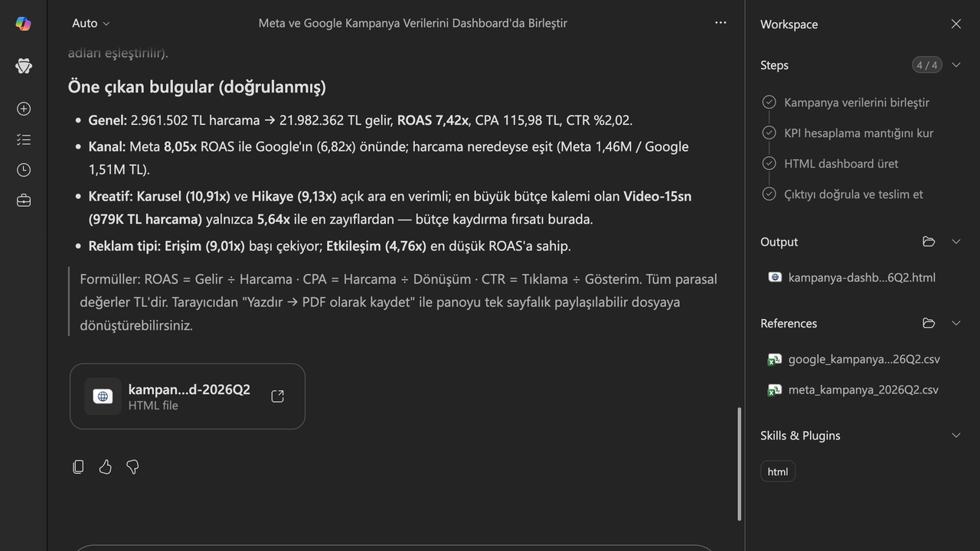
Task: Give the response a thumbs down
Action: pyautogui.click(x=132, y=467)
